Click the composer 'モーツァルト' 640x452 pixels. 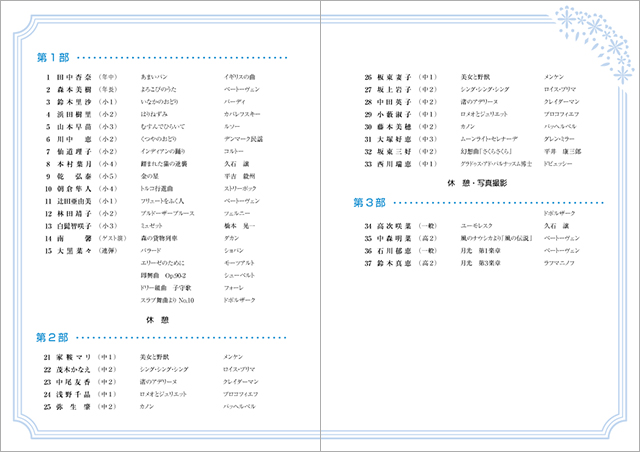click(239, 263)
